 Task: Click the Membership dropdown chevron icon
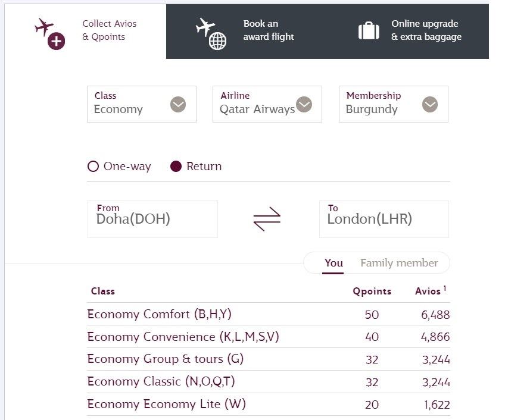(x=430, y=104)
